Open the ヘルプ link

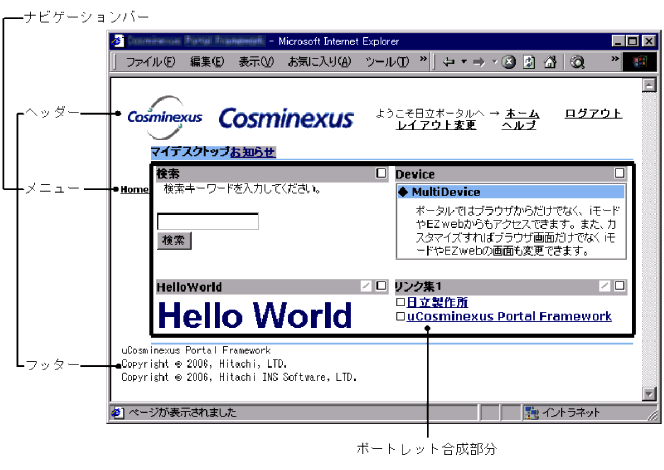tap(519, 125)
